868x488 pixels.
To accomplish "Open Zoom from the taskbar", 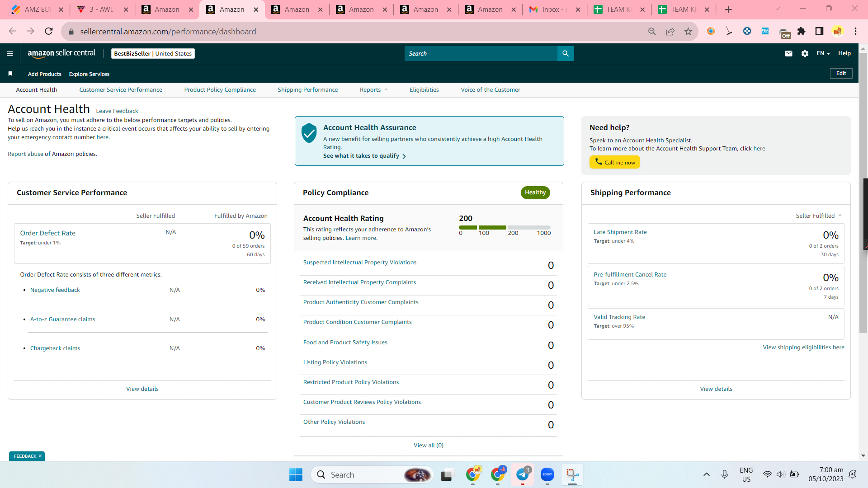I will point(547,474).
